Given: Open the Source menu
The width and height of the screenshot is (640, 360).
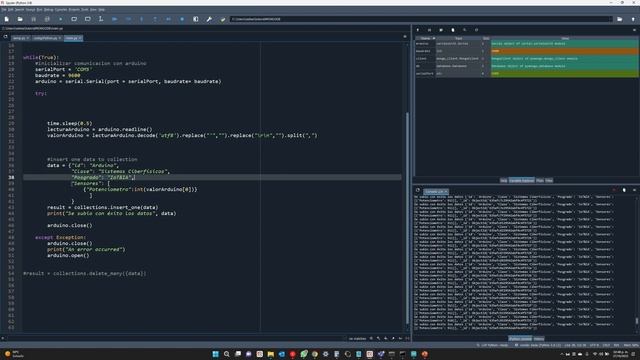Looking at the screenshot, I should point(31,9).
